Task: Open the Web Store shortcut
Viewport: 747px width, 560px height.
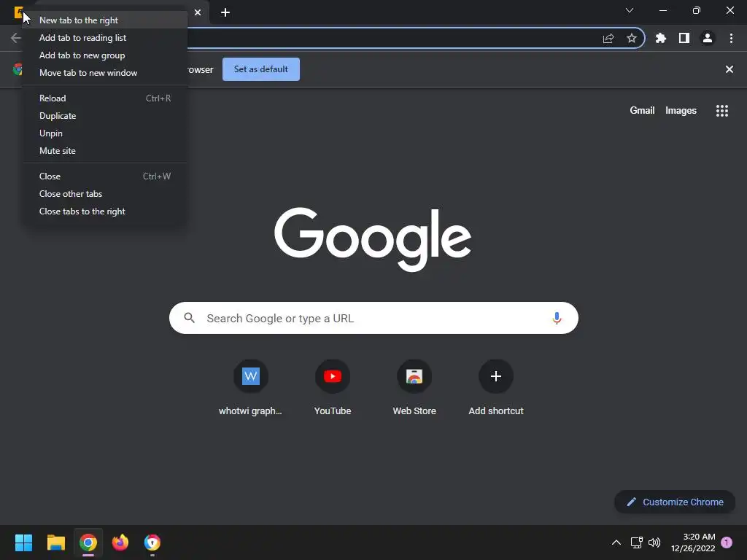Action: [414, 388]
